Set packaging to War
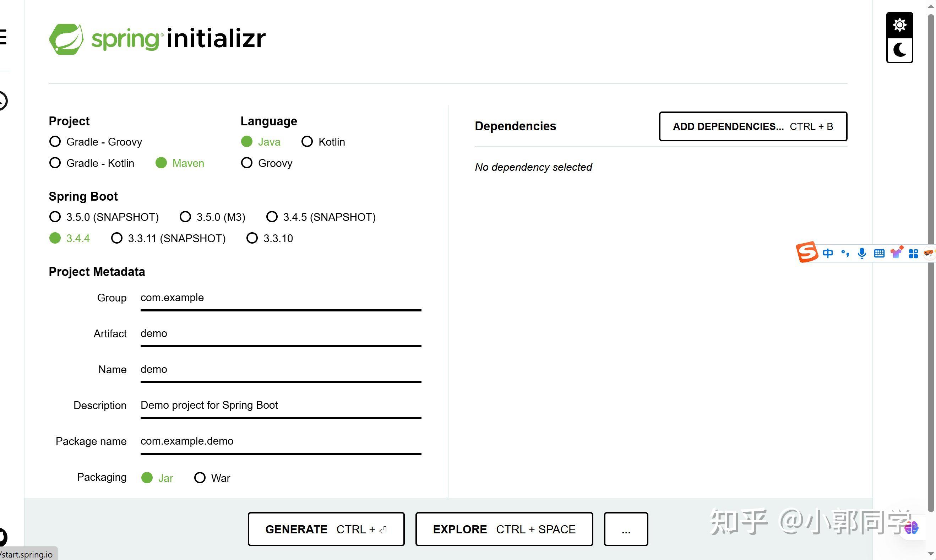Screen dimensions: 936x560 [x=212, y=478]
